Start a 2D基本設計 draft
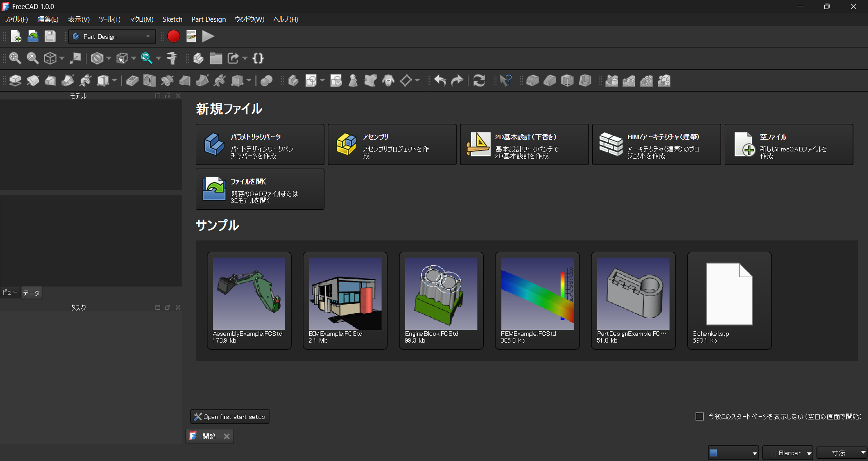The width and height of the screenshot is (868, 461). 524,145
